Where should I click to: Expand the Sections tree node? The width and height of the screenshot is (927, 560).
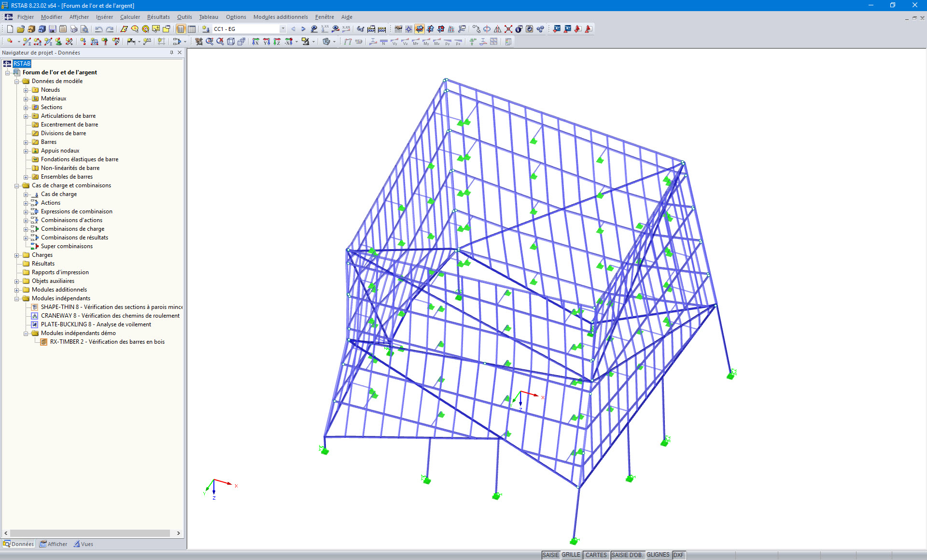pos(26,107)
